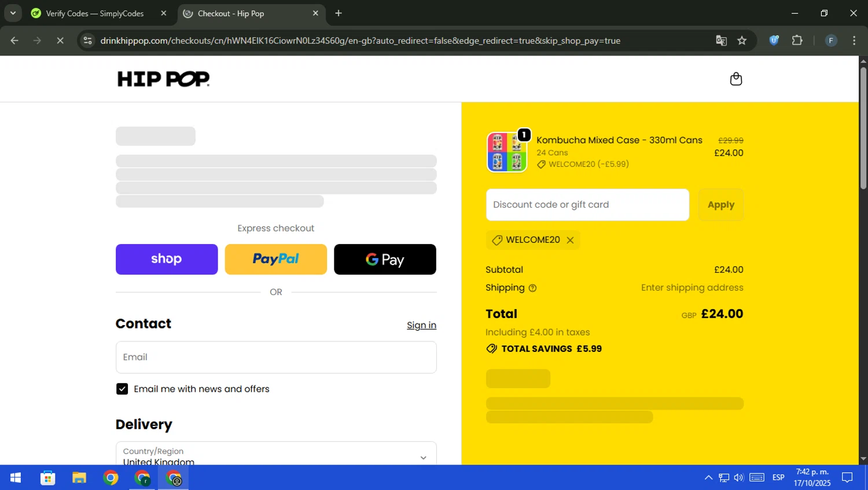Open the site information icon in address bar
868x490 pixels.
(87, 40)
